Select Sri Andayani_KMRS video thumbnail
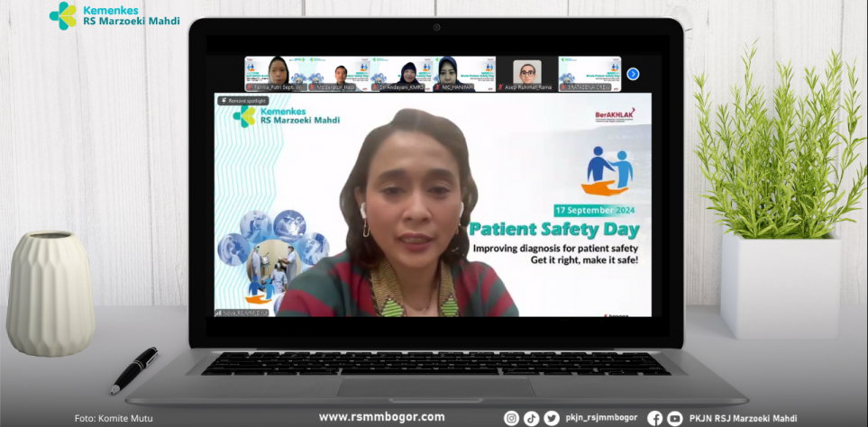This screenshot has width=868, height=427. pos(402,74)
